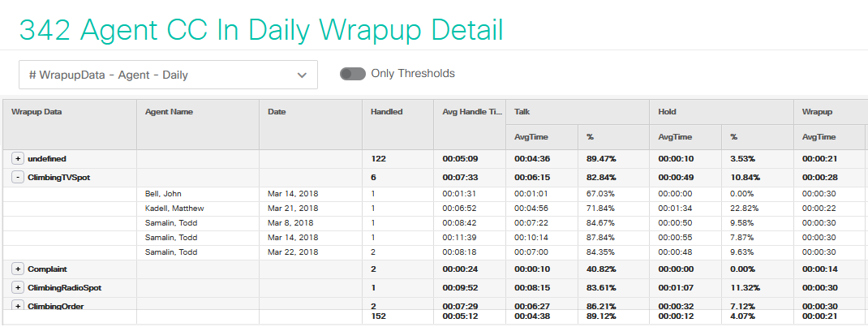
Task: Click hold percentage 10.84% in ClimbingTVSpot row
Action: coord(746,178)
